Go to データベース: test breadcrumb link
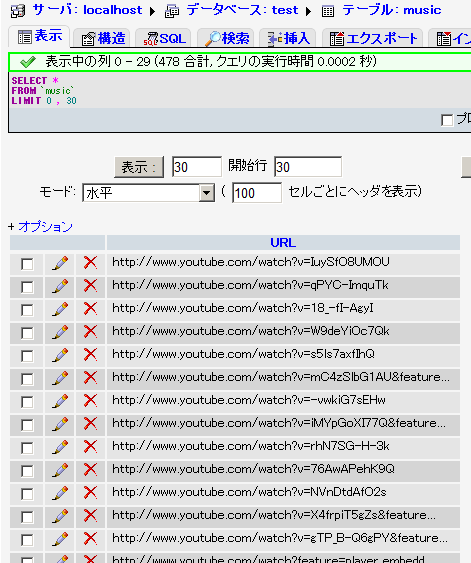 click(x=242, y=10)
